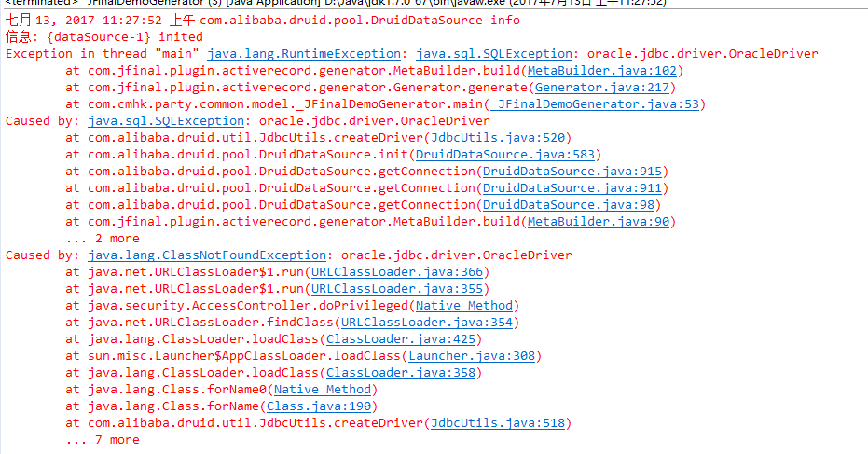Image resolution: width=868 pixels, height=454 pixels.
Task: Open the _JFinalDemoGenerator.java:53 link
Action: (x=595, y=104)
